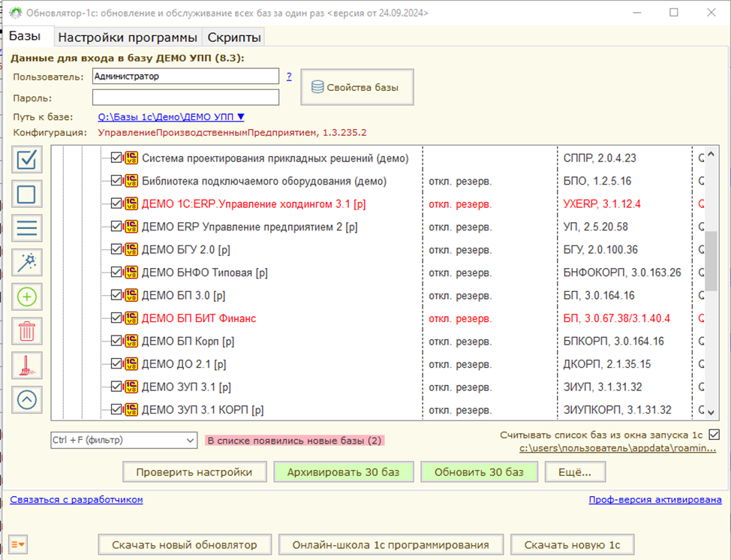731x560 pixels.
Task: Click 1C icon of ДЕМО ДО 2.1 row
Action: click(x=131, y=363)
